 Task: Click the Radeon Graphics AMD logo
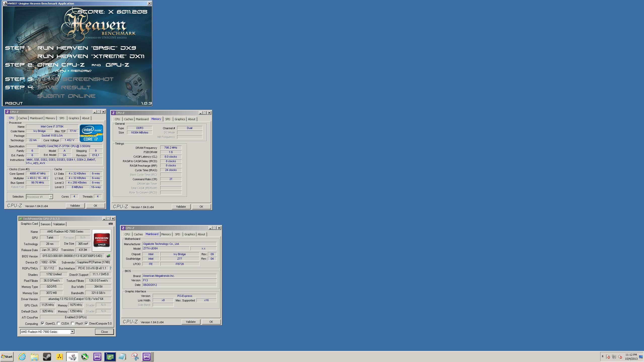coord(102,240)
